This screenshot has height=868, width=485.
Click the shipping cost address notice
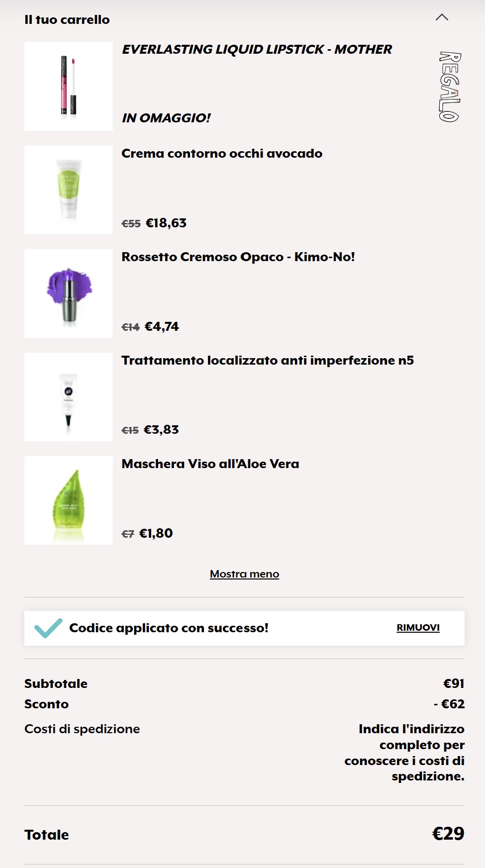[x=404, y=753]
